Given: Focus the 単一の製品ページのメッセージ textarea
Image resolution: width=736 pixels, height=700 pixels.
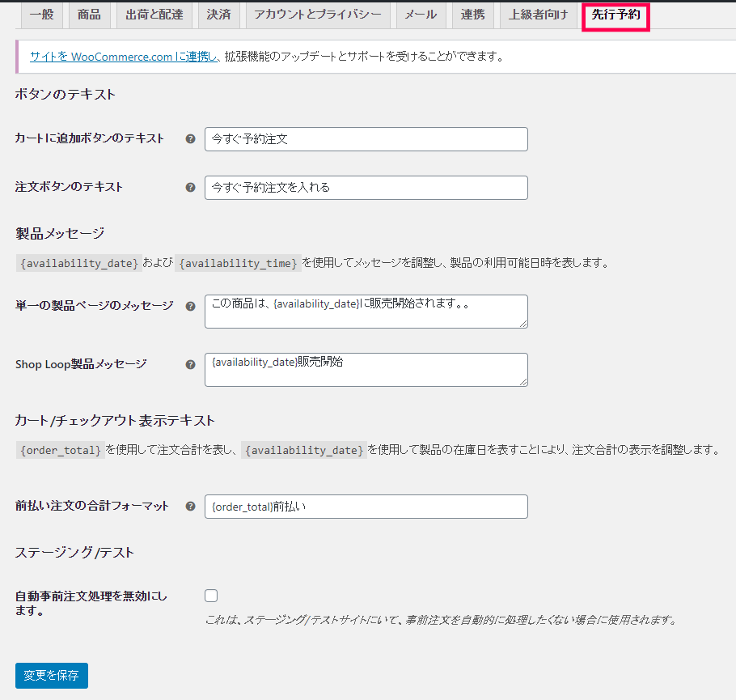Looking at the screenshot, I should (x=366, y=311).
